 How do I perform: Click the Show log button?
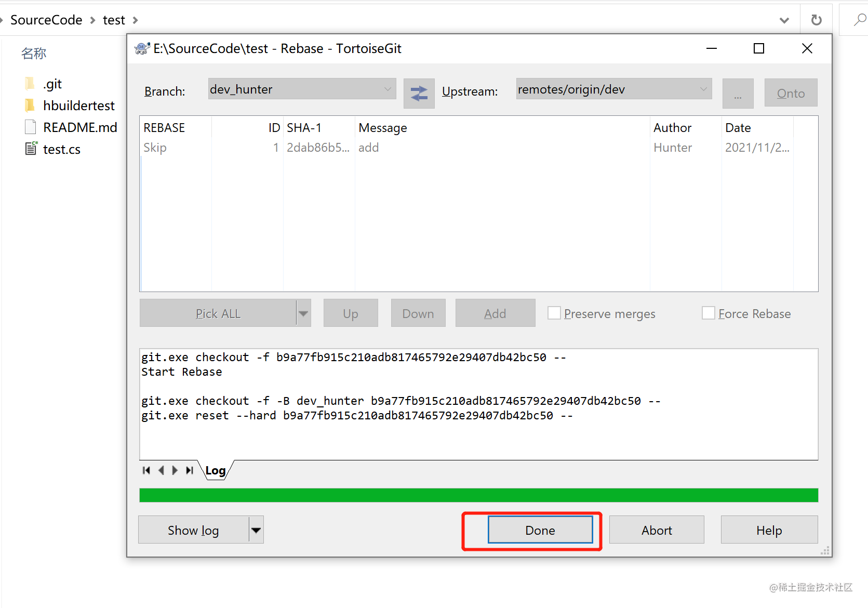pyautogui.click(x=193, y=530)
